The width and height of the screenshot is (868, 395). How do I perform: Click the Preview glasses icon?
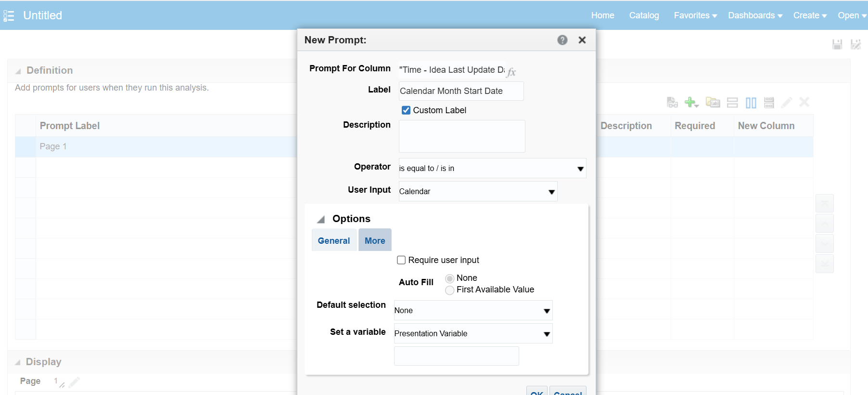(672, 102)
